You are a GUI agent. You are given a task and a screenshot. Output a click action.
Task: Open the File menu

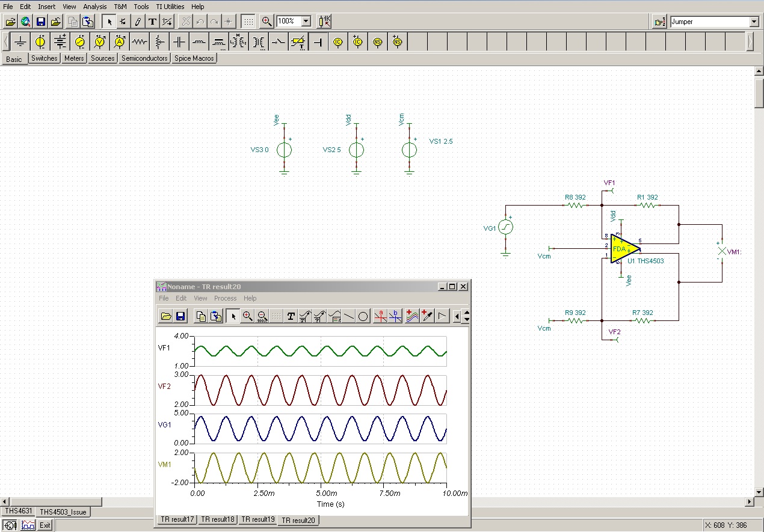(x=8, y=7)
